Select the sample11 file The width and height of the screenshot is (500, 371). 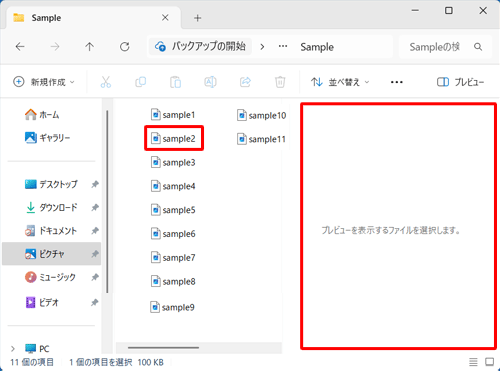(262, 139)
